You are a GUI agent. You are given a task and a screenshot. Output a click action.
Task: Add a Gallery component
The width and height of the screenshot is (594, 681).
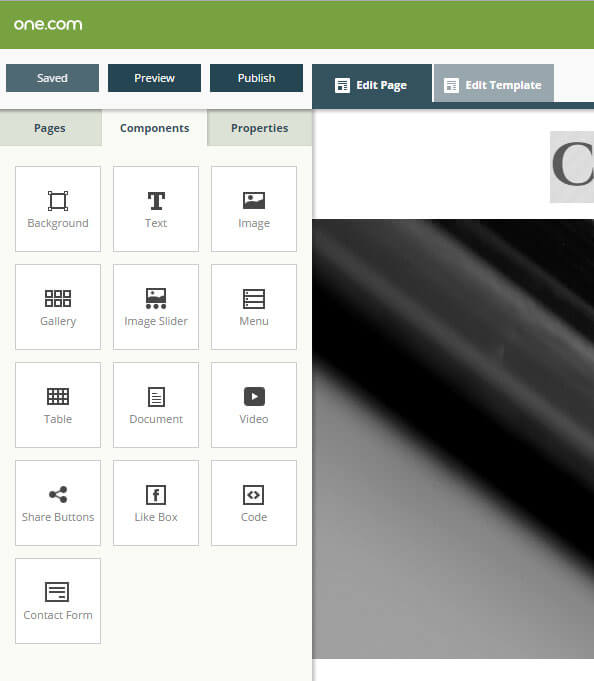(x=58, y=307)
